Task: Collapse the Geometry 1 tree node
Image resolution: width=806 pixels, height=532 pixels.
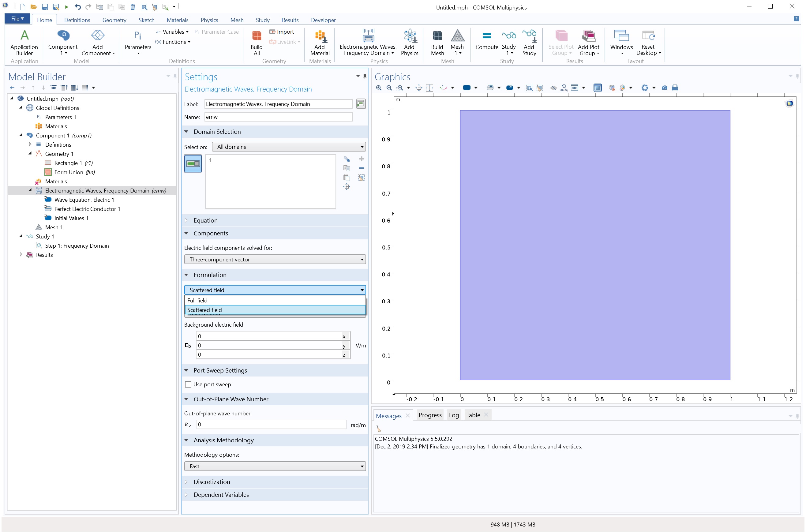Action: (30, 154)
